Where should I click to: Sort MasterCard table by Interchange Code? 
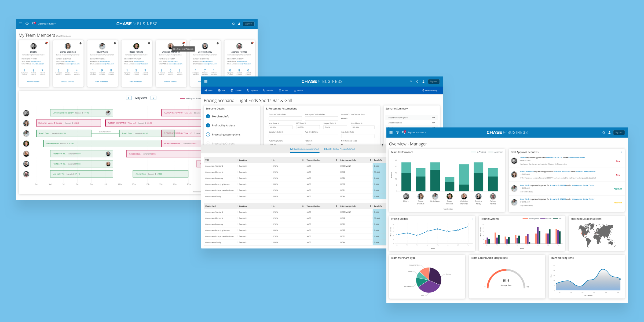[x=370, y=206]
